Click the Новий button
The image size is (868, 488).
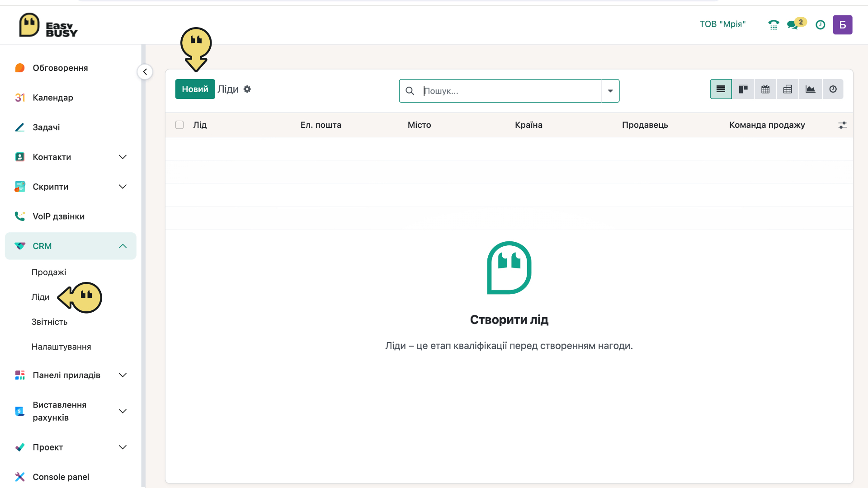pyautogui.click(x=195, y=89)
